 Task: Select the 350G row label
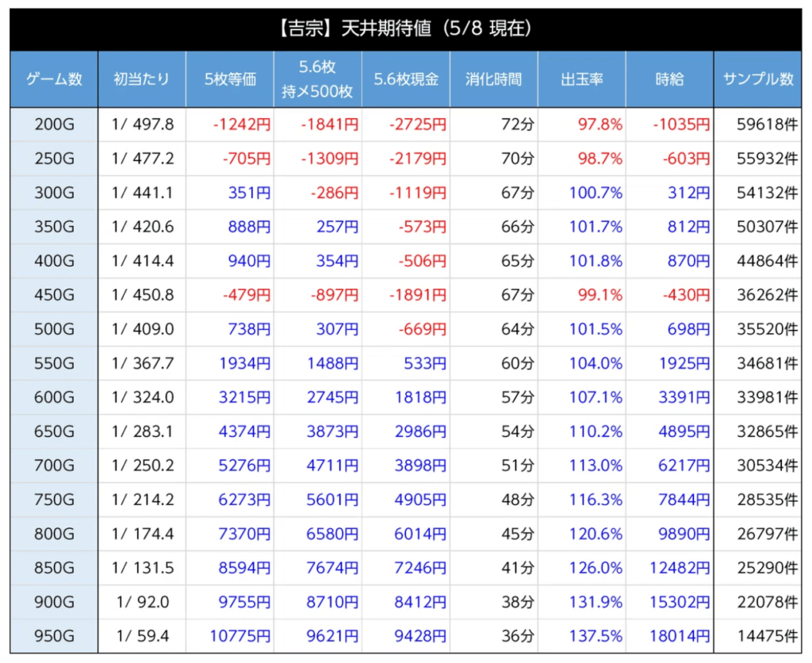[x=55, y=227]
